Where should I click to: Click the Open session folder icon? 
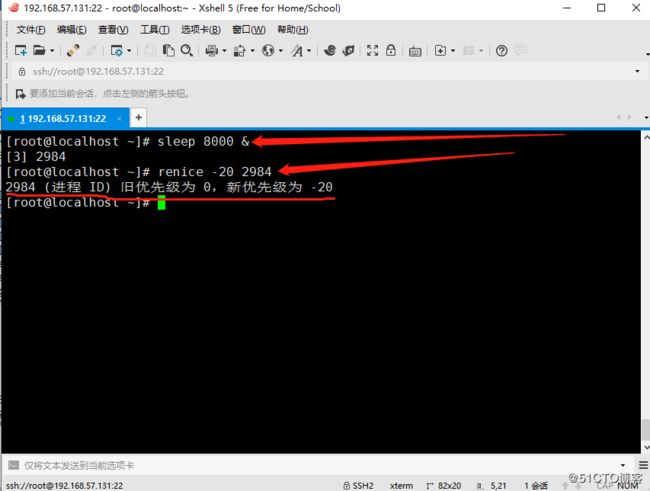39,51
